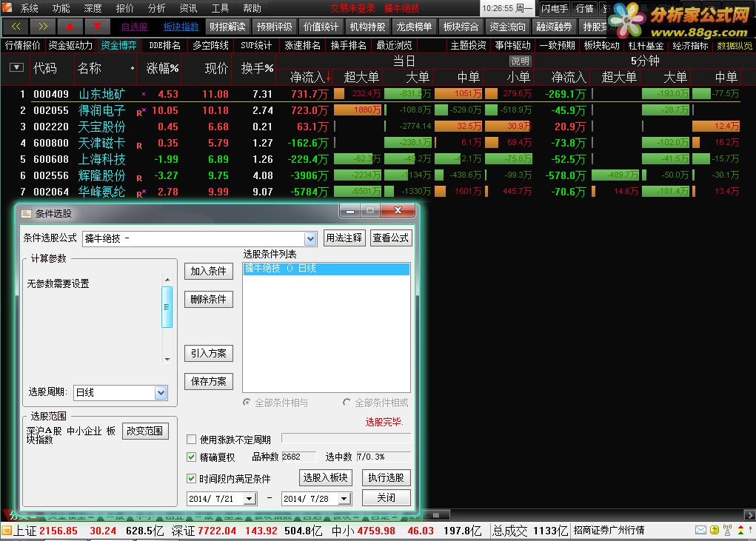This screenshot has height=541, width=756.
Task: Open the 选股周期 日线 dropdown
Action: [x=161, y=393]
